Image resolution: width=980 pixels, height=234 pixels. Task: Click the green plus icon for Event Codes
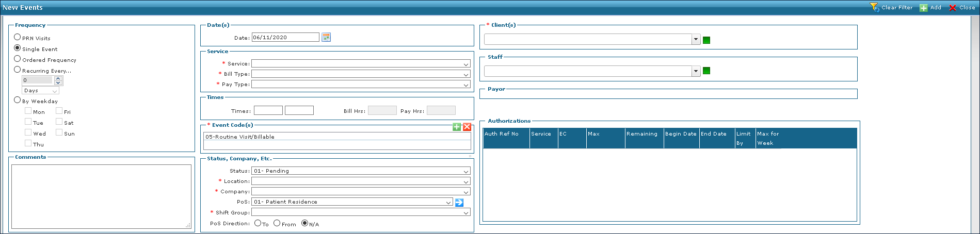pyautogui.click(x=456, y=127)
